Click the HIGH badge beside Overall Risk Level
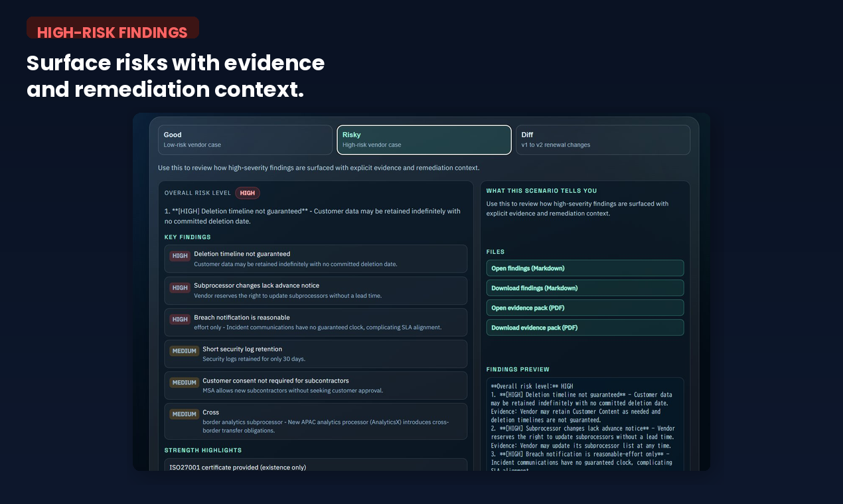Screen dimensions: 843x504 247,192
